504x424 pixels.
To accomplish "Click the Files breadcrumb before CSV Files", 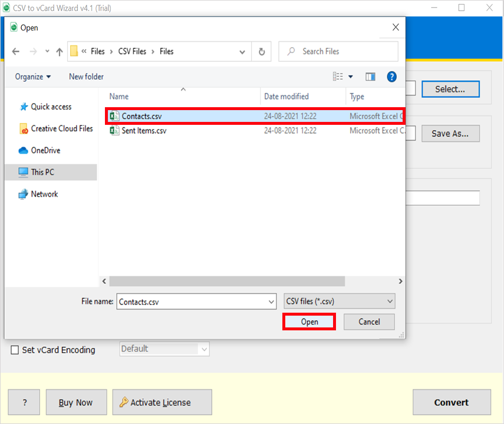I will point(98,51).
